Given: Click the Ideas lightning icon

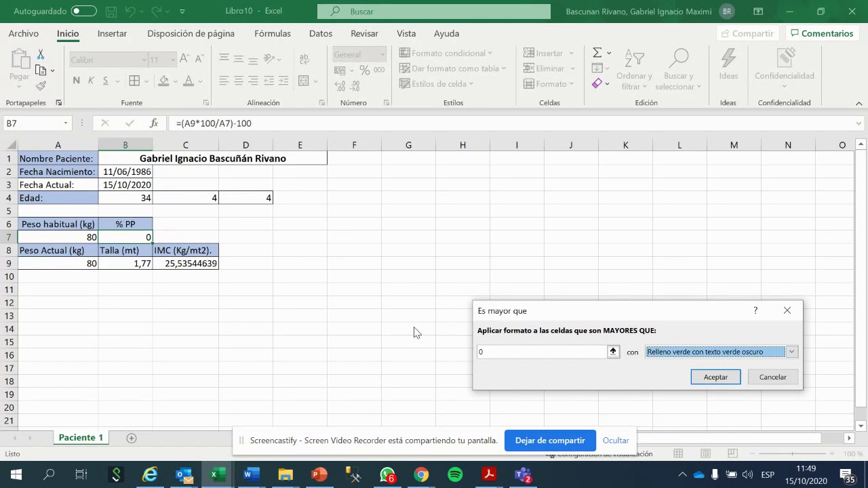Looking at the screenshot, I should click(728, 64).
